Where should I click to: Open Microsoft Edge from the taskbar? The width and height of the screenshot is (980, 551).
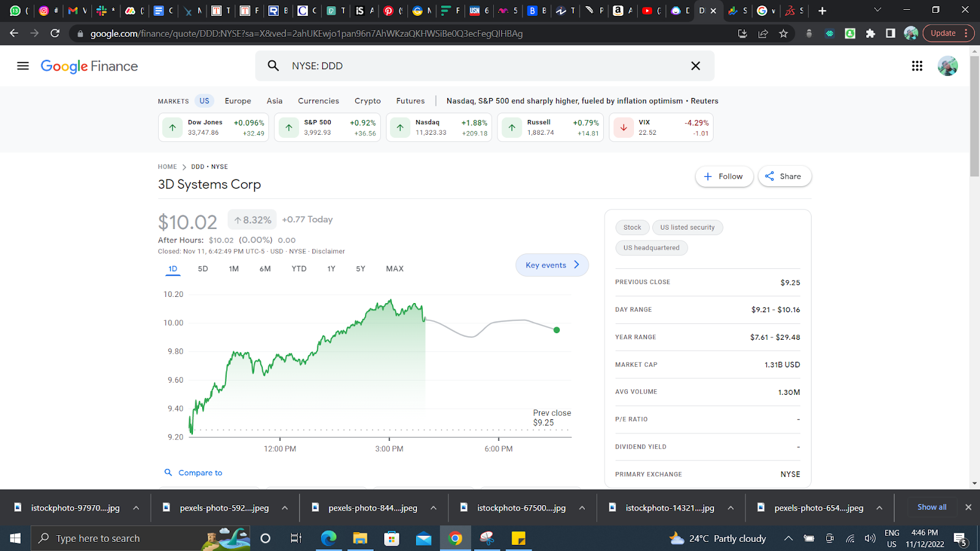click(329, 538)
